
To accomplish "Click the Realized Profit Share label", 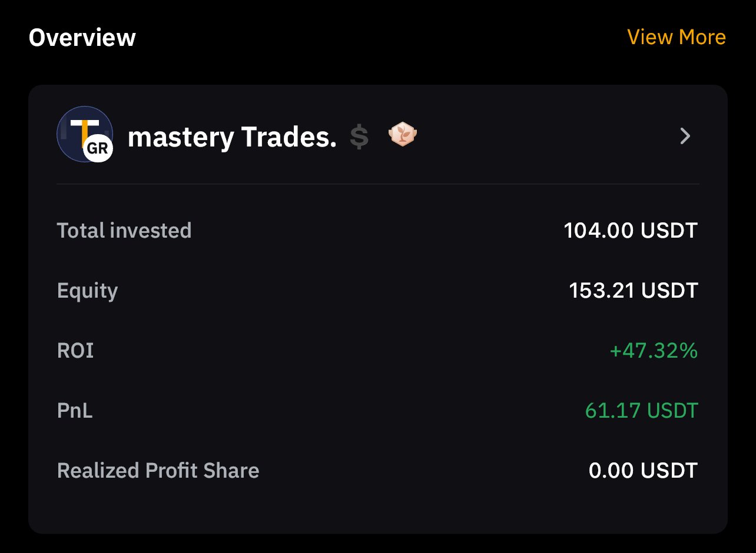I will point(158,471).
